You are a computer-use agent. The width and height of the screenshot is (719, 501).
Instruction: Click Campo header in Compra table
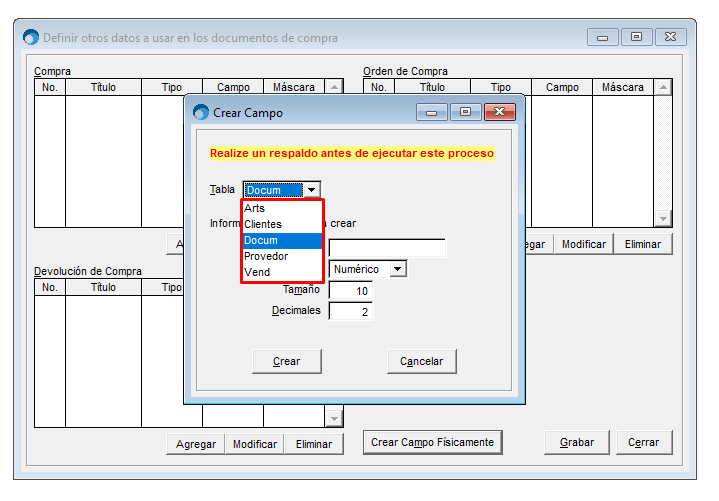click(233, 87)
